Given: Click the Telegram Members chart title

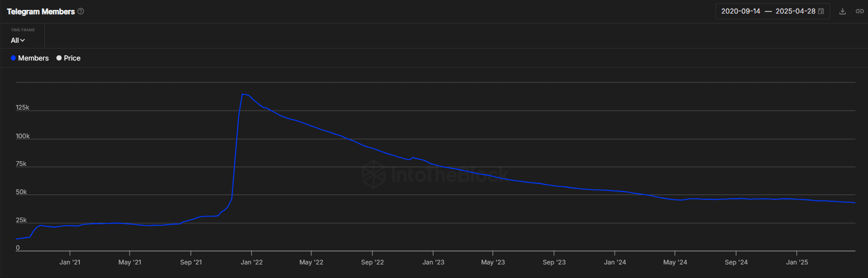Looking at the screenshot, I should 41,11.
